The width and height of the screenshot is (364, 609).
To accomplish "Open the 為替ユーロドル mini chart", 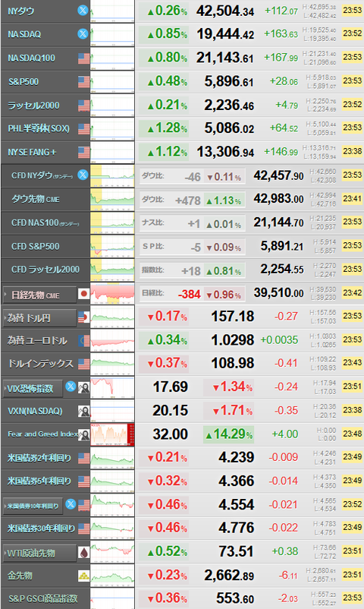I will (112, 341).
